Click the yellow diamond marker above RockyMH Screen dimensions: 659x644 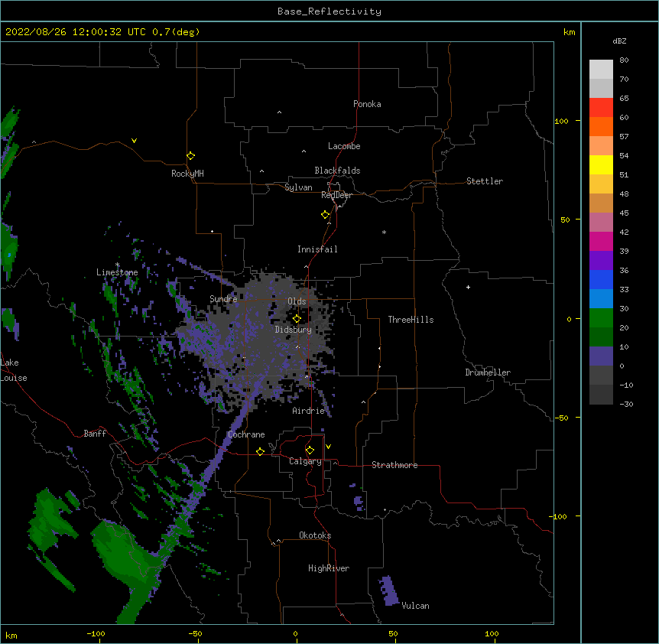point(190,156)
